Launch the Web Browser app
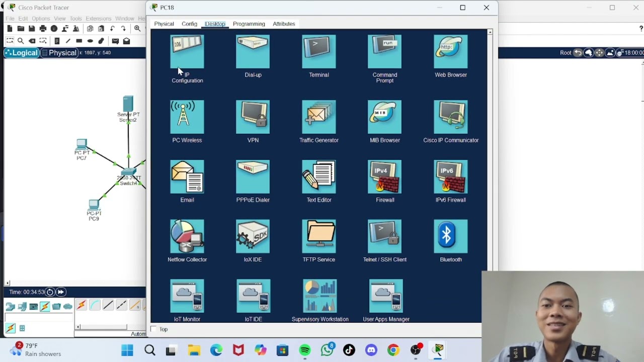The image size is (644, 362). [x=450, y=51]
